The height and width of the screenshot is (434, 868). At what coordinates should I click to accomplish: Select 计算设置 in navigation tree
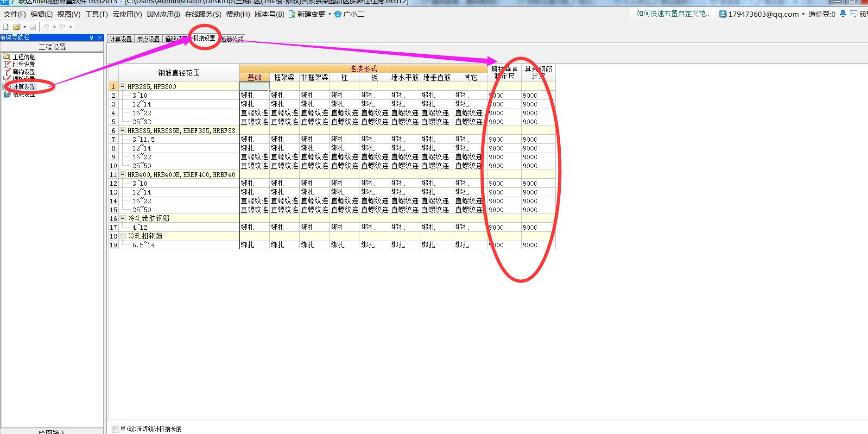tap(24, 87)
